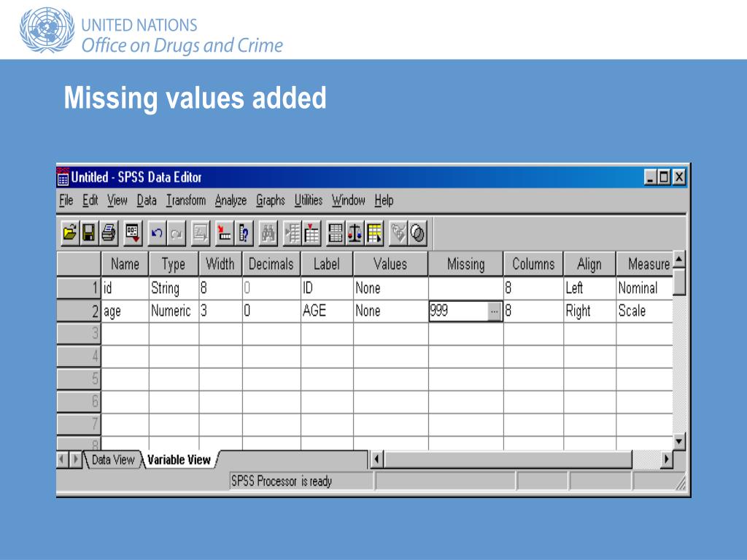Image resolution: width=747 pixels, height=560 pixels.
Task: Open the Graphs menu
Action: [271, 201]
